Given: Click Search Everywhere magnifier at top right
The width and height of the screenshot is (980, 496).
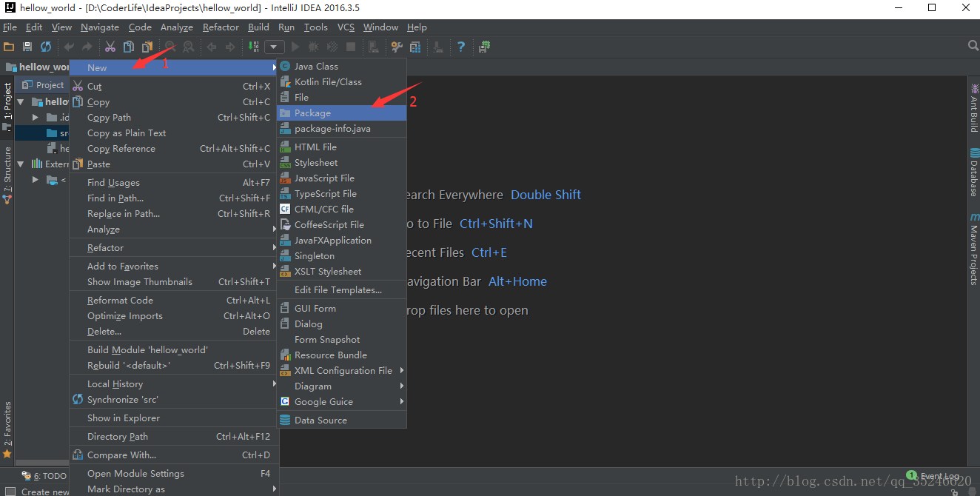Looking at the screenshot, I should click(x=973, y=46).
